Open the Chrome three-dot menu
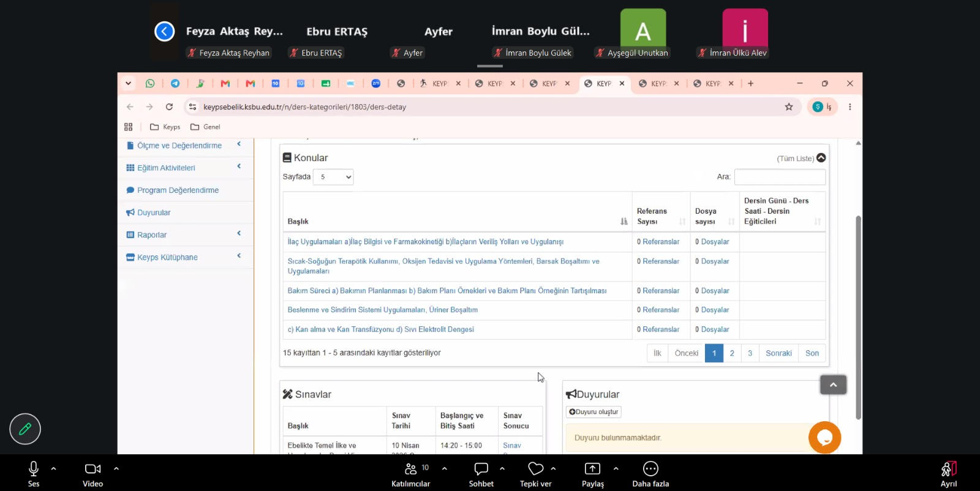The image size is (980, 491). click(850, 107)
